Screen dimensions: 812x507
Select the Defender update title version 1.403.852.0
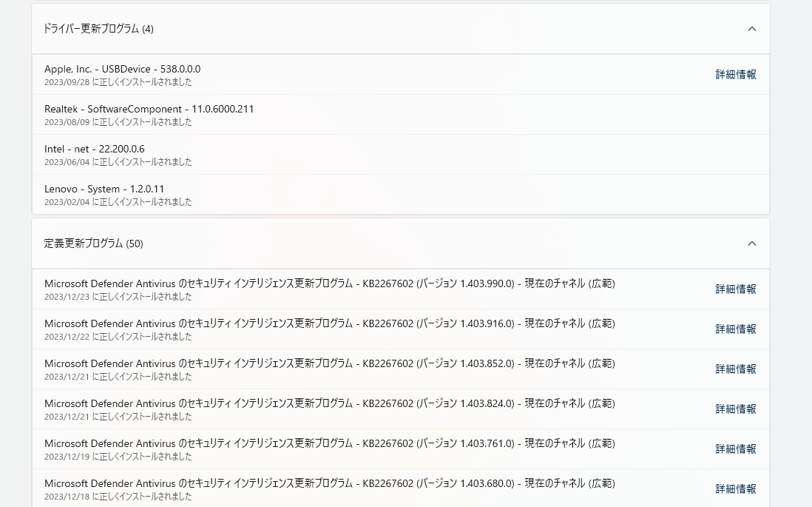(330, 363)
